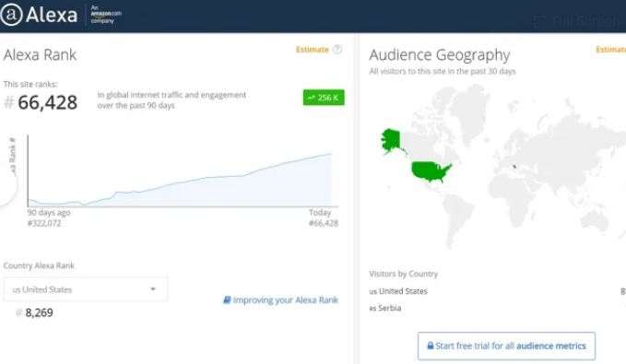Click the green 256 K trend badge
Image resolution: width=626 pixels, height=364 pixels.
tap(324, 98)
